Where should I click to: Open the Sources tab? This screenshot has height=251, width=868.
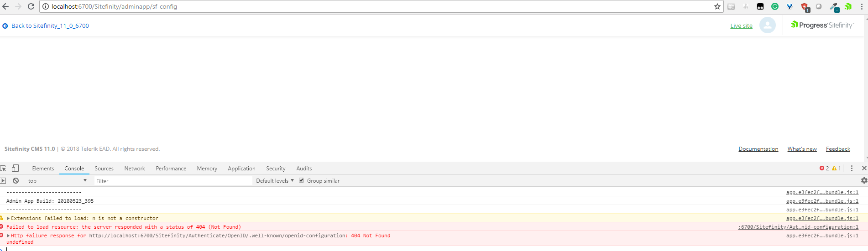pyautogui.click(x=104, y=169)
